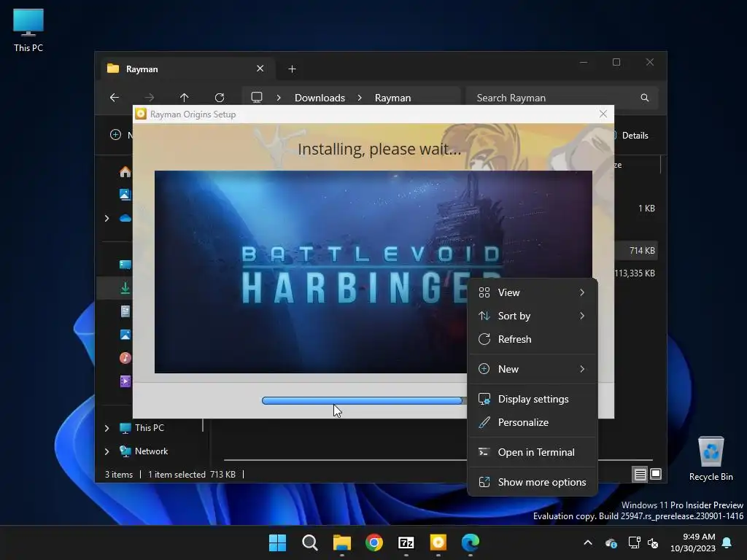Screen dimensions: 747x560
Task: Expand the OneDrive tree node
Action: coord(107,218)
